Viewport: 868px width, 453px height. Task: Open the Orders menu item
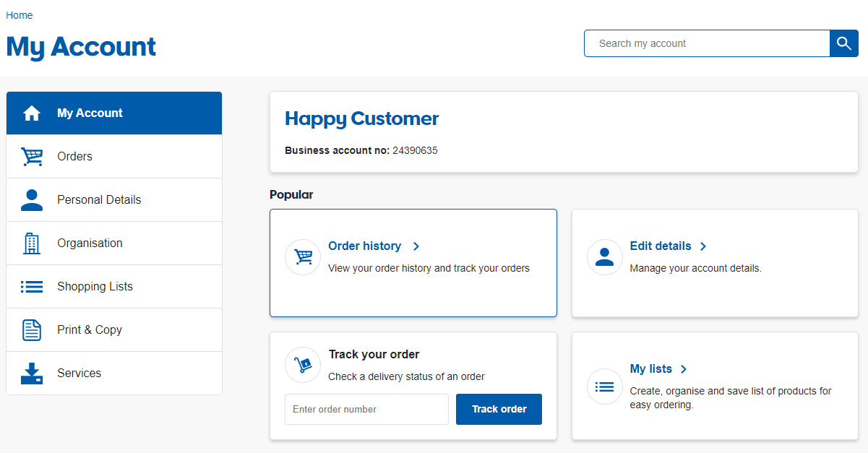point(75,157)
